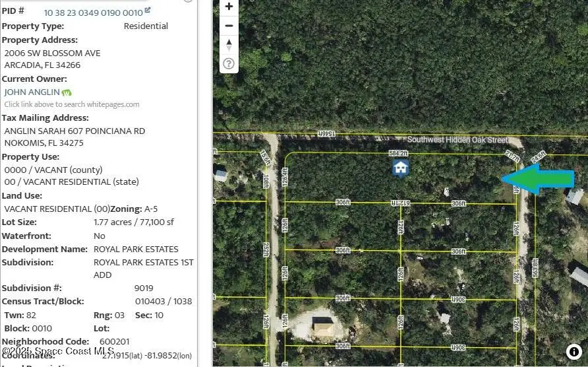Click Waterfront value No
The image size is (588, 367).
coord(100,236)
